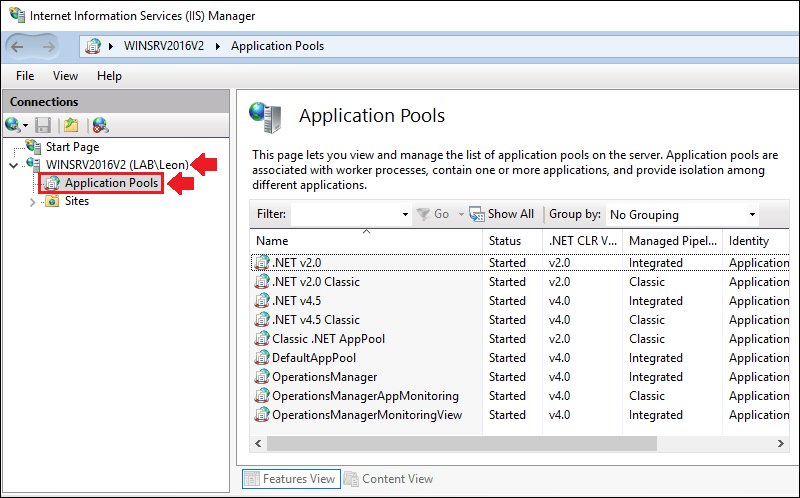The image size is (800, 498).
Task: Click the Delete Connection icon
Action: pos(101,125)
